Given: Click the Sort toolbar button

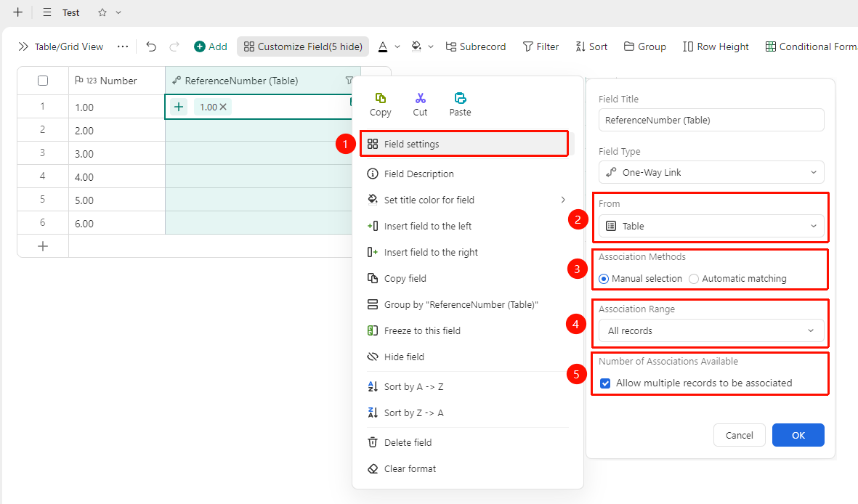Looking at the screenshot, I should pyautogui.click(x=591, y=46).
